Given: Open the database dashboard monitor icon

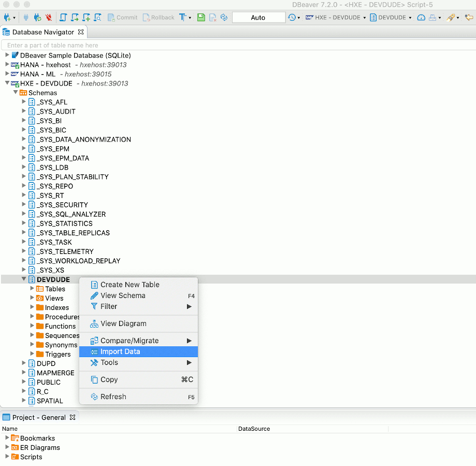Looking at the screenshot, I should [421, 17].
